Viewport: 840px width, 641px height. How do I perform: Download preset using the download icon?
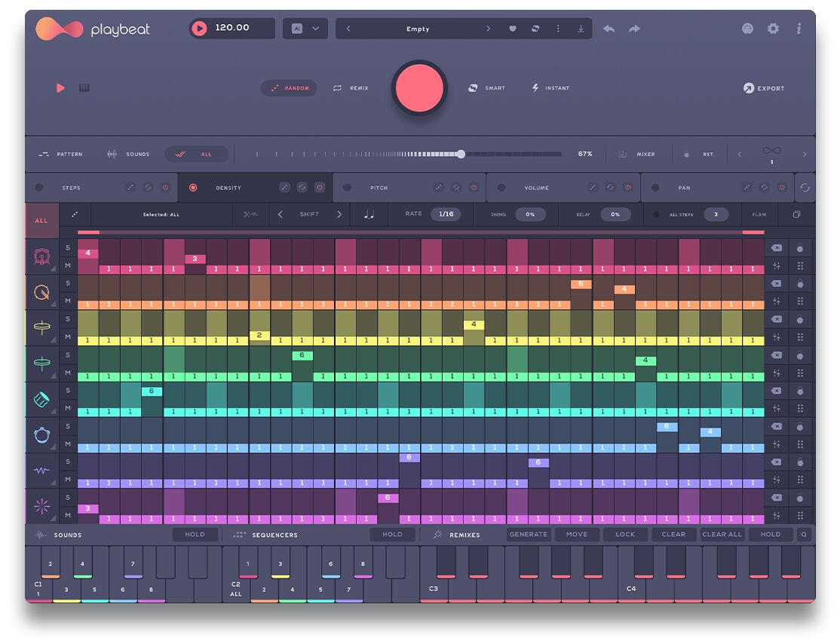point(581,29)
